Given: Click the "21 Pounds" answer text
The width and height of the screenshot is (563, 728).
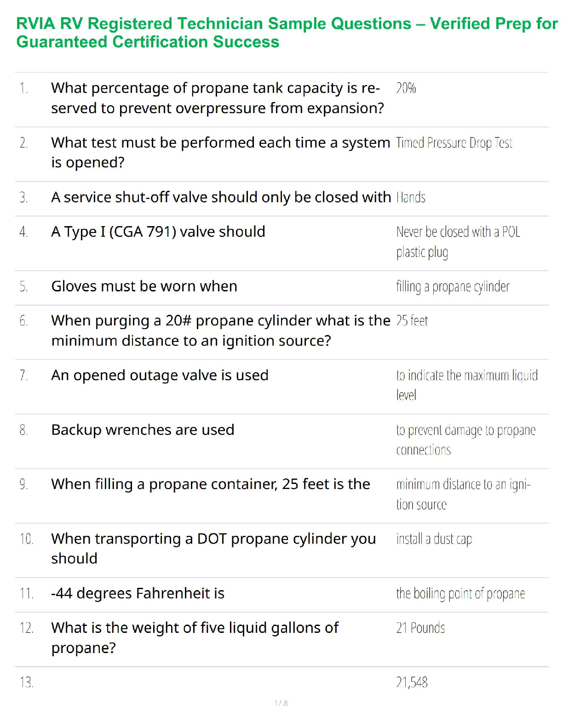Looking at the screenshot, I should coord(420,628).
